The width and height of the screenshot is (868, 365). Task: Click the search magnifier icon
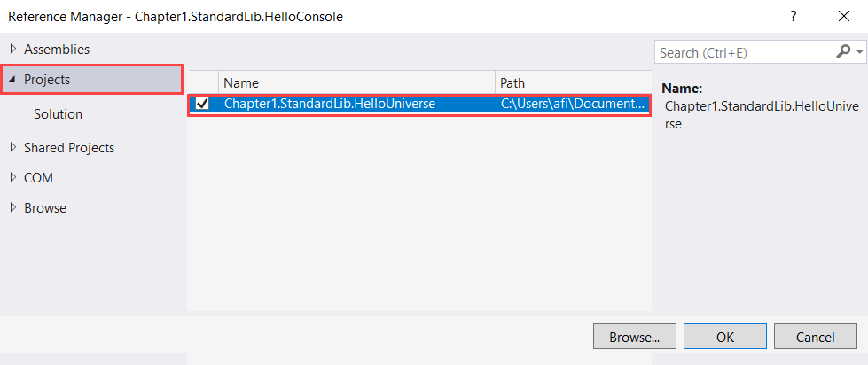[x=842, y=52]
